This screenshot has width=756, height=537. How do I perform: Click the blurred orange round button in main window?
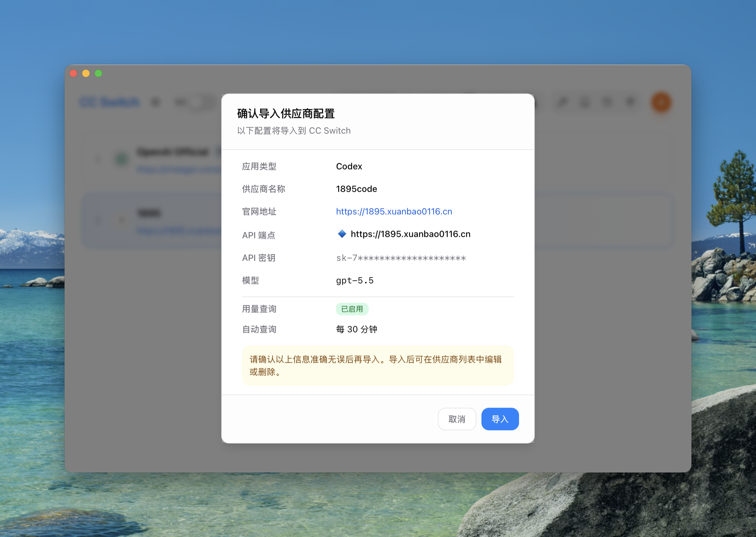tap(661, 102)
